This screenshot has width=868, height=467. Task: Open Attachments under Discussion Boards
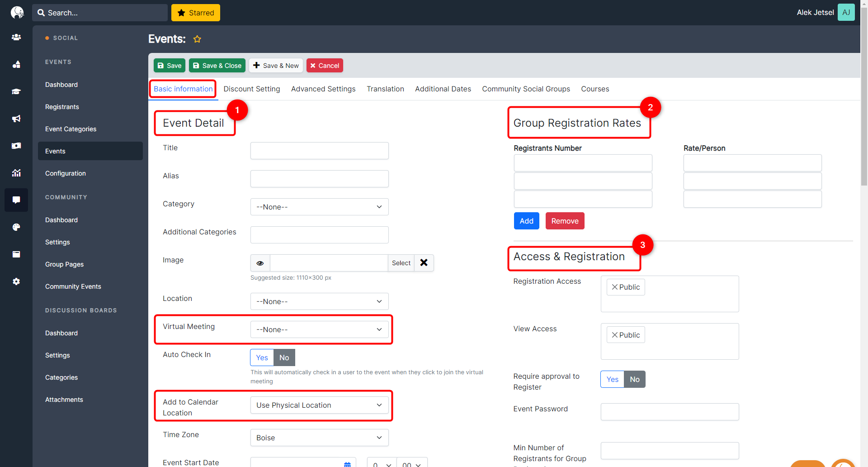pyautogui.click(x=64, y=400)
